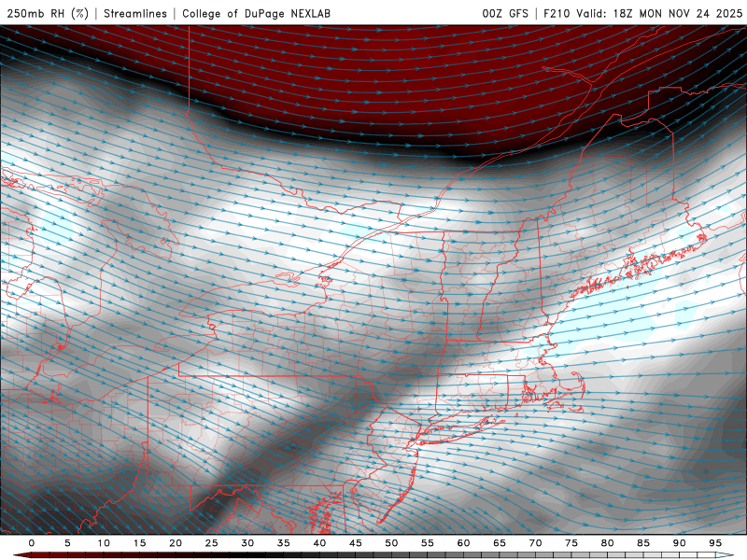747x560 pixels.
Task: Click the 'College of DuPage NEXLAB' text
Action: pos(256,13)
